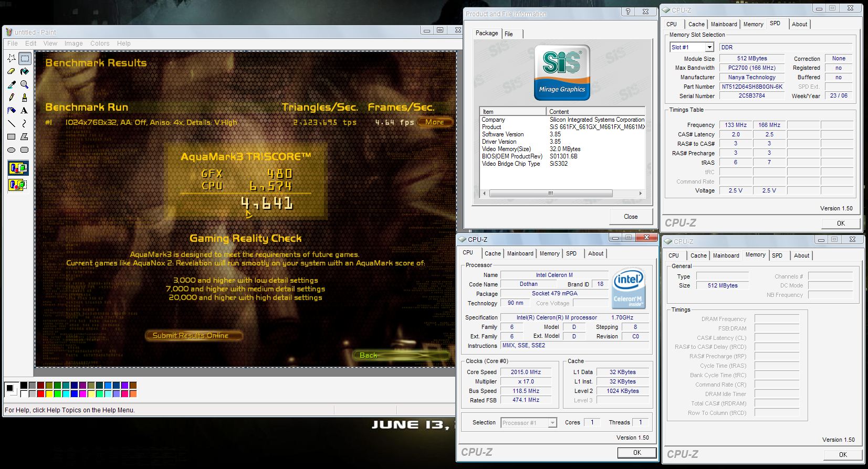
Task: Click the SiS Mirage Graphics logo
Action: (x=562, y=72)
